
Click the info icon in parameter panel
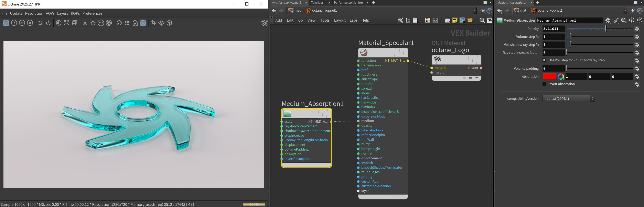point(632,21)
